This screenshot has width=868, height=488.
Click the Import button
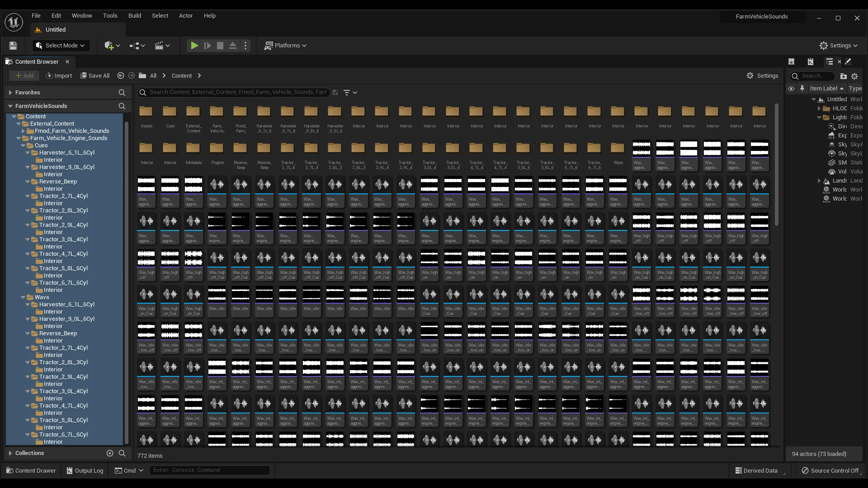click(x=59, y=76)
